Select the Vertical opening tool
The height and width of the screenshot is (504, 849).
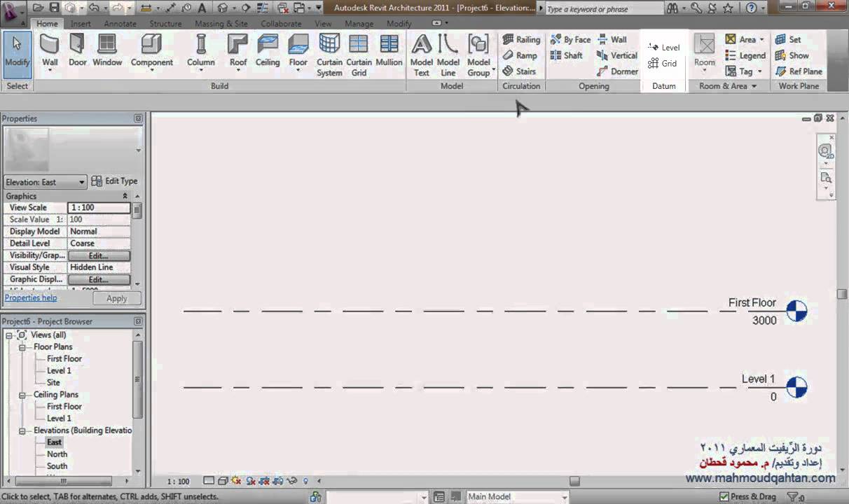617,55
